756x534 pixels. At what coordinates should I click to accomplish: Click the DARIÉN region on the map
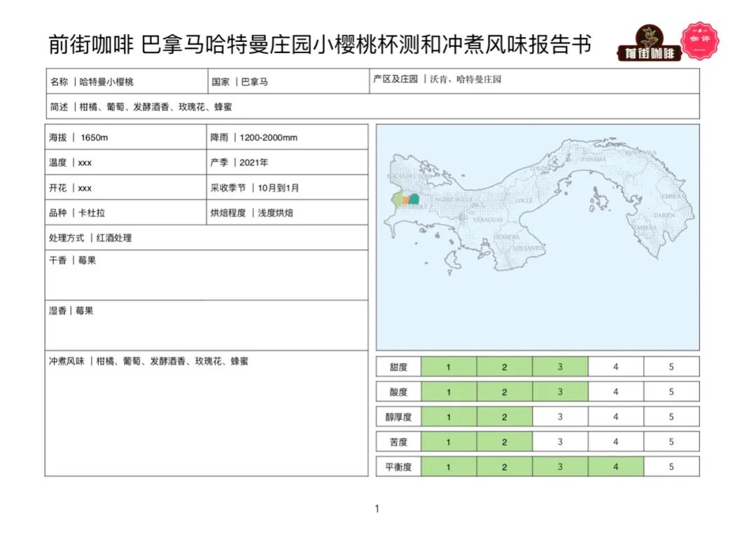pos(664,215)
